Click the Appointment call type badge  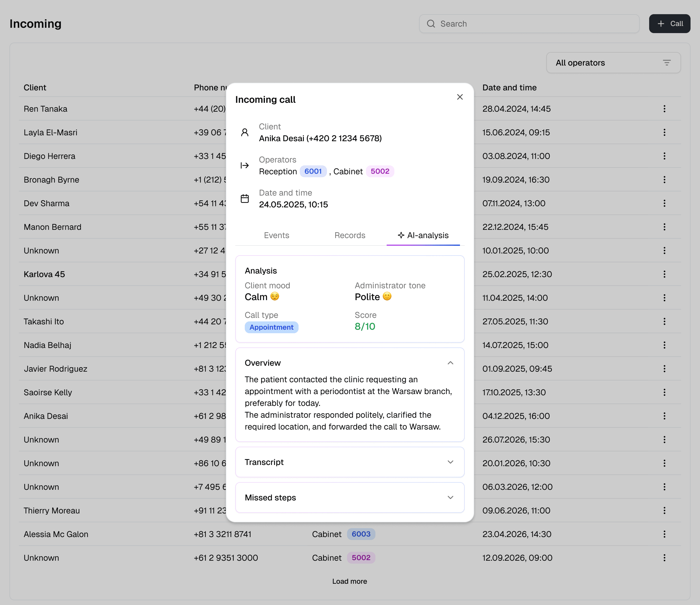coord(272,327)
